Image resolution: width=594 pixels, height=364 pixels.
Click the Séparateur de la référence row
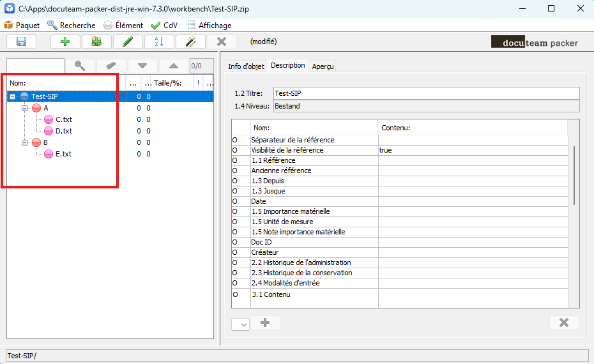click(400, 140)
